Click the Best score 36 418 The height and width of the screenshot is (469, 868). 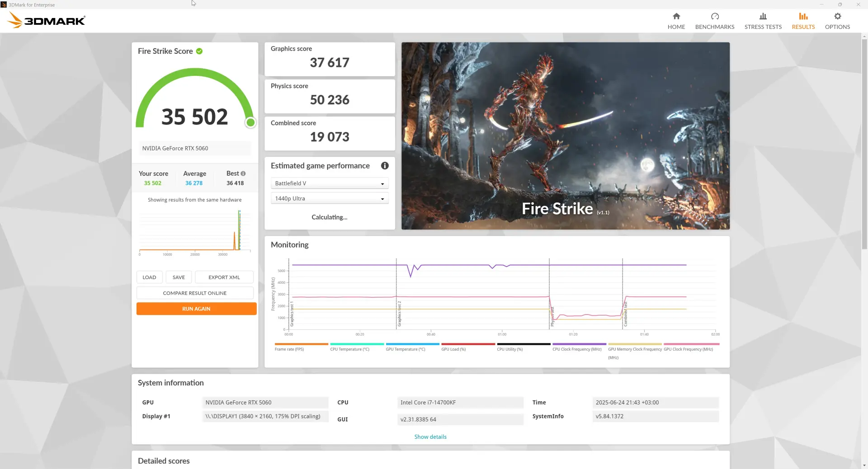point(235,183)
